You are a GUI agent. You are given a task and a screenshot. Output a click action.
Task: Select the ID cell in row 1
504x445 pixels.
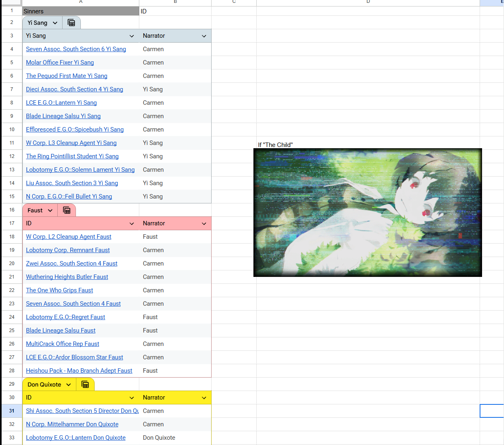click(x=175, y=11)
